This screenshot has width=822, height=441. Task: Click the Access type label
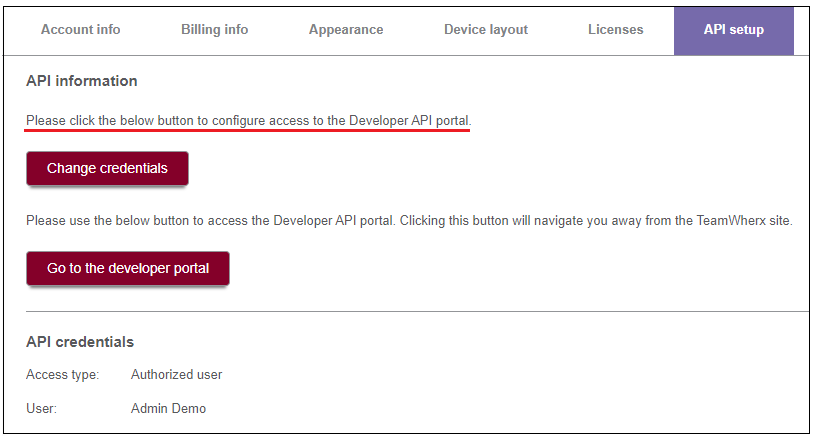62,375
